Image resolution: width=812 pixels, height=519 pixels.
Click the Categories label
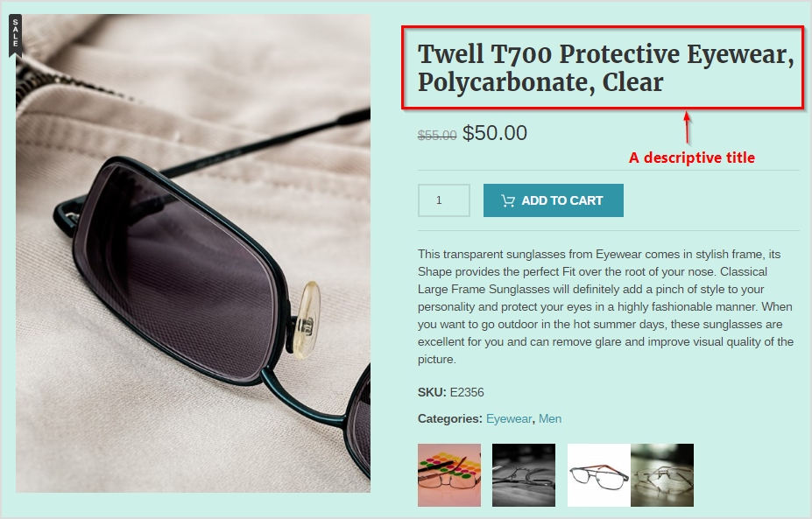click(450, 418)
